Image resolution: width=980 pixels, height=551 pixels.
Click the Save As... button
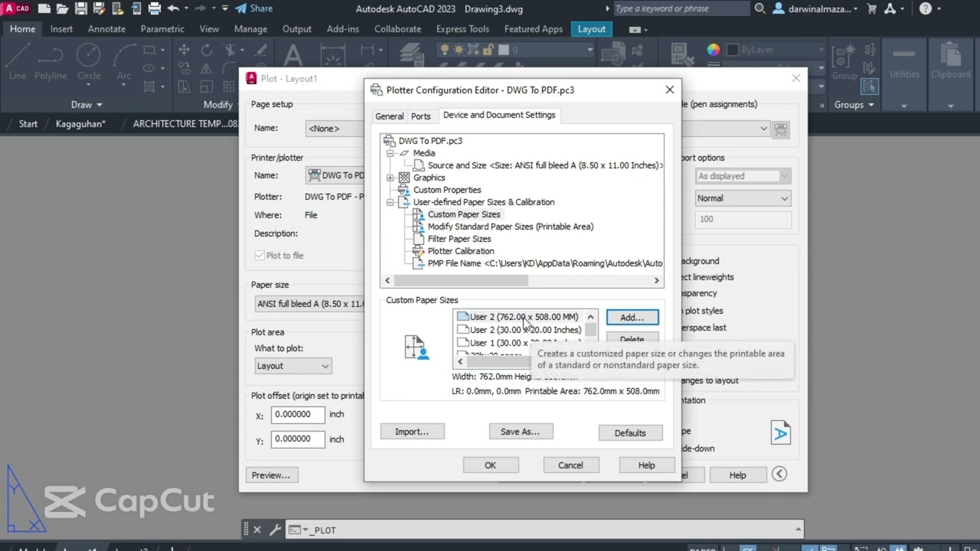pyautogui.click(x=520, y=432)
